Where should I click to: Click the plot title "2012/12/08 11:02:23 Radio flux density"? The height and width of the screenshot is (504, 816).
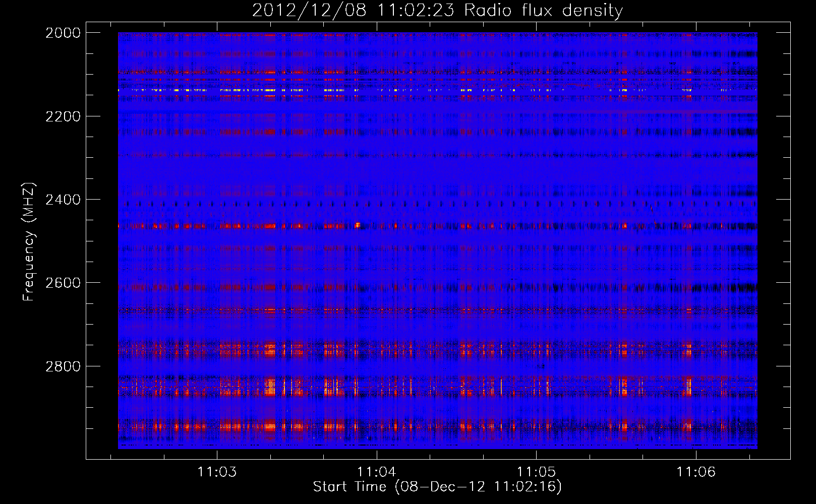tap(437, 10)
